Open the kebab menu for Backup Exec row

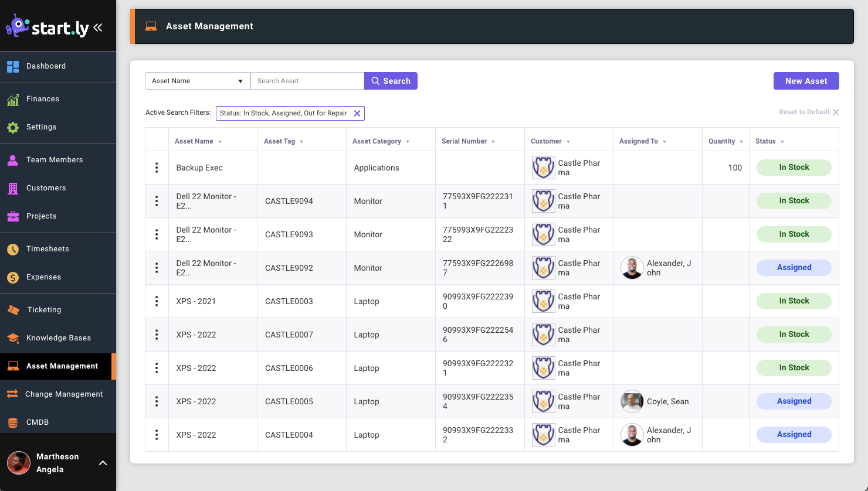pyautogui.click(x=157, y=167)
